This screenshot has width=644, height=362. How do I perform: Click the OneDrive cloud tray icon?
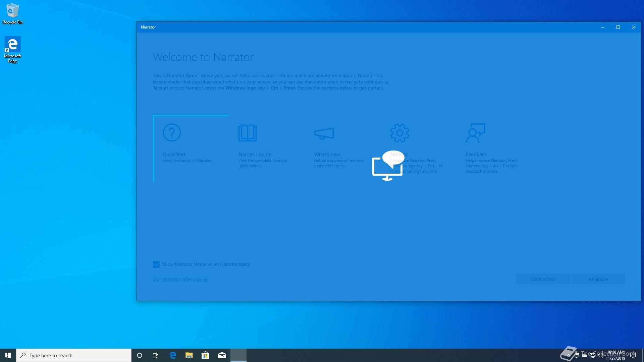click(x=585, y=355)
